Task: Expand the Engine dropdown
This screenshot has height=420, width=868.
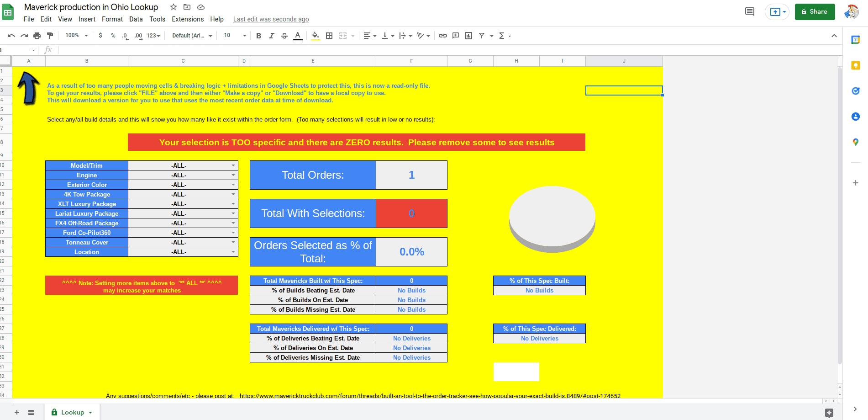Action: click(x=233, y=175)
